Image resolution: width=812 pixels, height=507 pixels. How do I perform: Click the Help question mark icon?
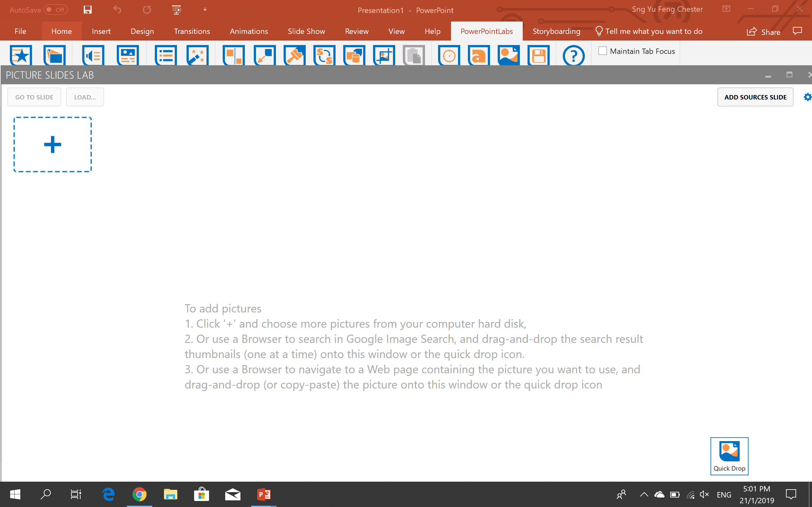point(573,55)
